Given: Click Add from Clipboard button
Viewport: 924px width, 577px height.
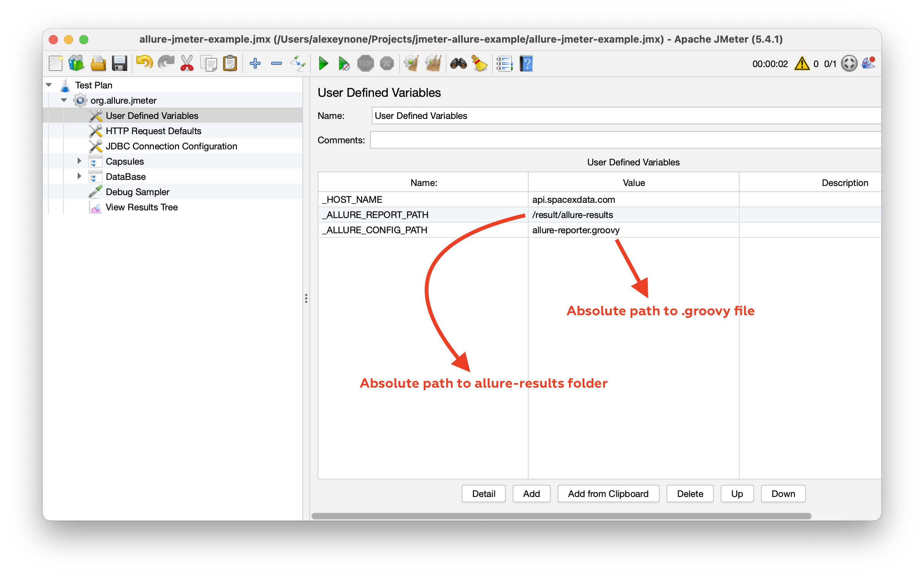Looking at the screenshot, I should tap(608, 494).
